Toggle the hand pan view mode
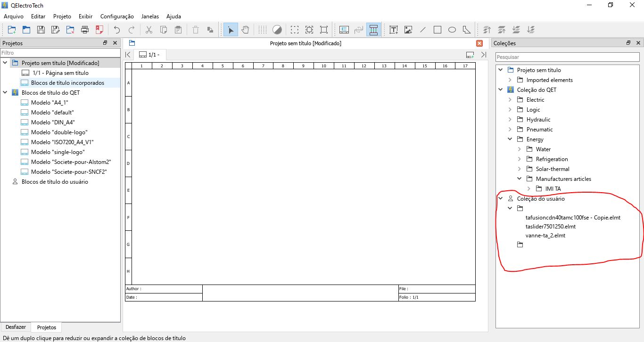 point(245,30)
